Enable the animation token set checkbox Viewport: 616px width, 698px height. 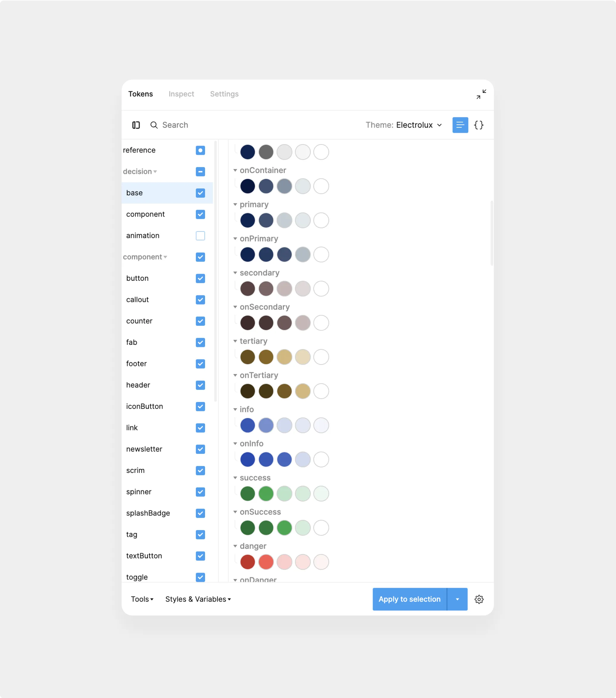tap(200, 236)
